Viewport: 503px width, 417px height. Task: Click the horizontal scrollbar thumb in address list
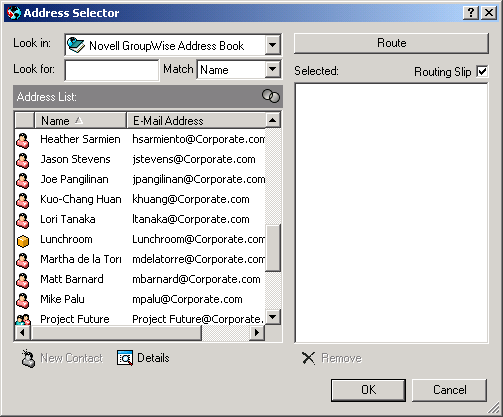[117, 333]
